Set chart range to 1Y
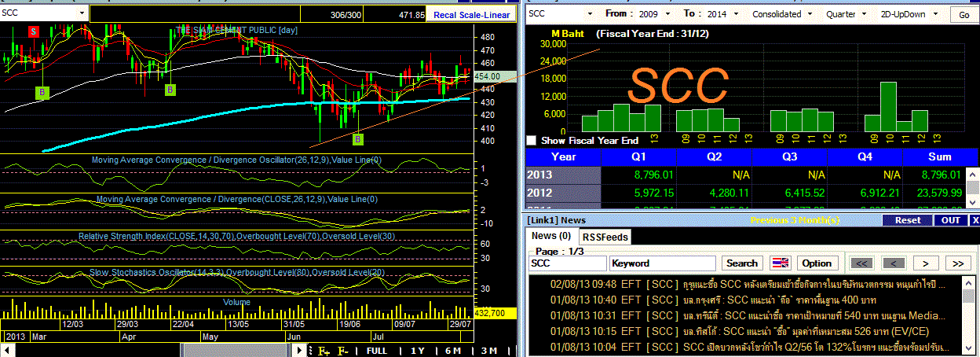 [417, 351]
